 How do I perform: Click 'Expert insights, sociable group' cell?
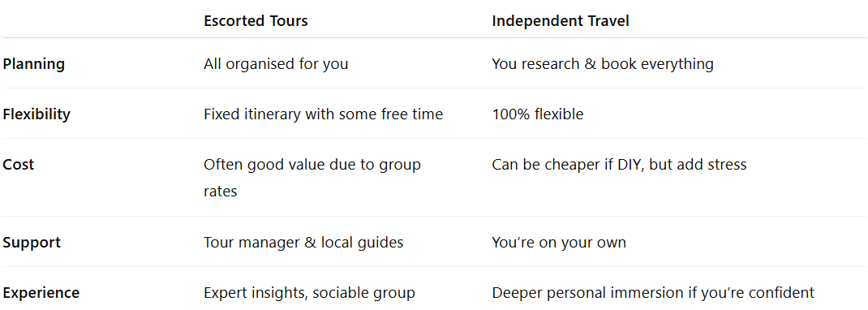(309, 293)
